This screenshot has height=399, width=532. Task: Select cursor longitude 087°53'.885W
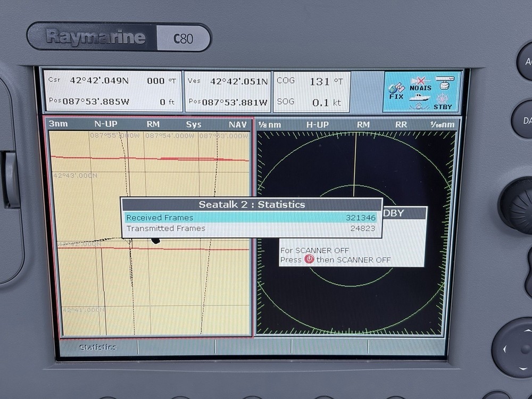[x=96, y=102]
